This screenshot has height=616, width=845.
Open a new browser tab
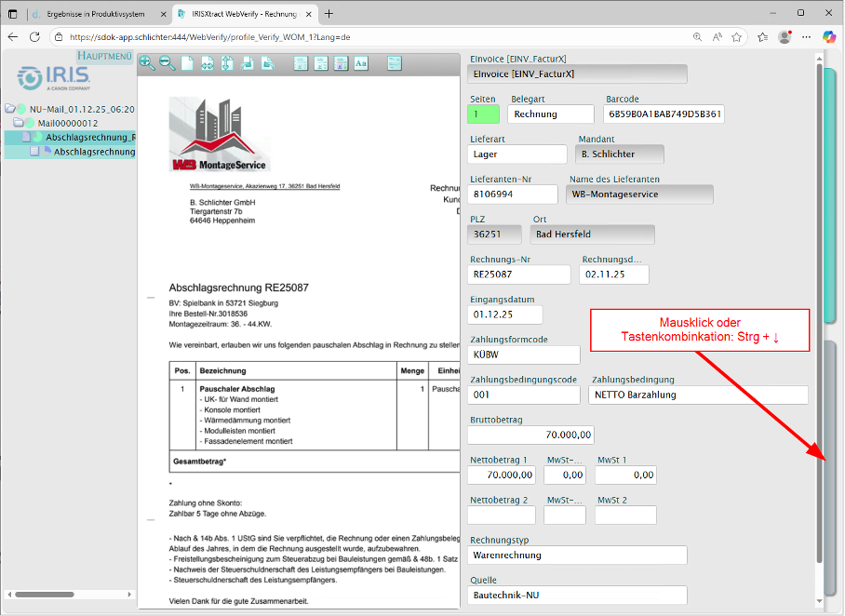click(x=329, y=14)
